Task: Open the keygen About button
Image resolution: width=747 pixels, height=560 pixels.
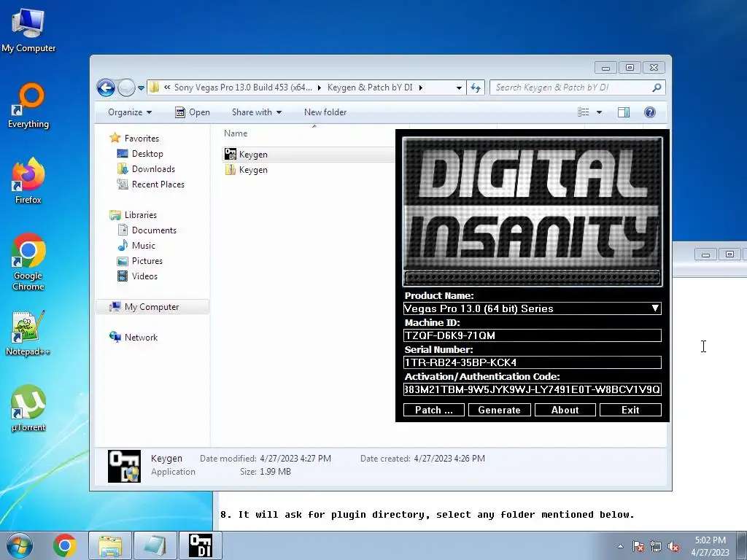Action: tap(565, 410)
